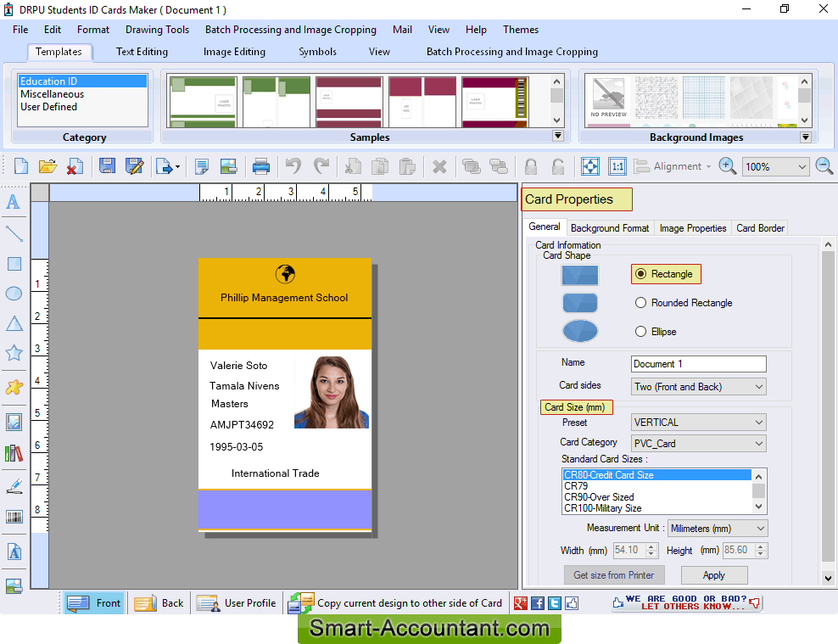Switch to the Symbols ribbon tab
Image resolution: width=838 pixels, height=644 pixels.
click(x=317, y=52)
